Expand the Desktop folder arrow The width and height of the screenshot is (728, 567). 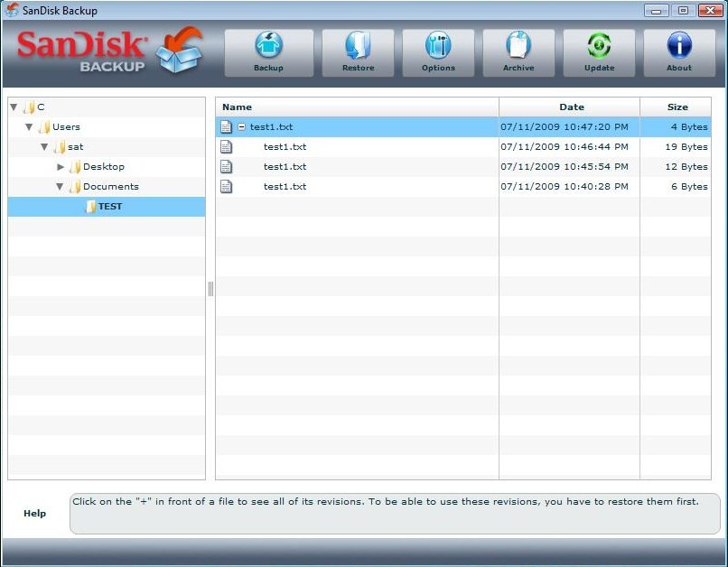tap(61, 166)
